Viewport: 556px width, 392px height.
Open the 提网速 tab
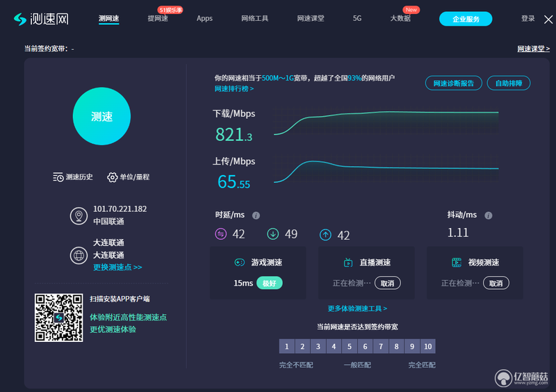point(158,19)
